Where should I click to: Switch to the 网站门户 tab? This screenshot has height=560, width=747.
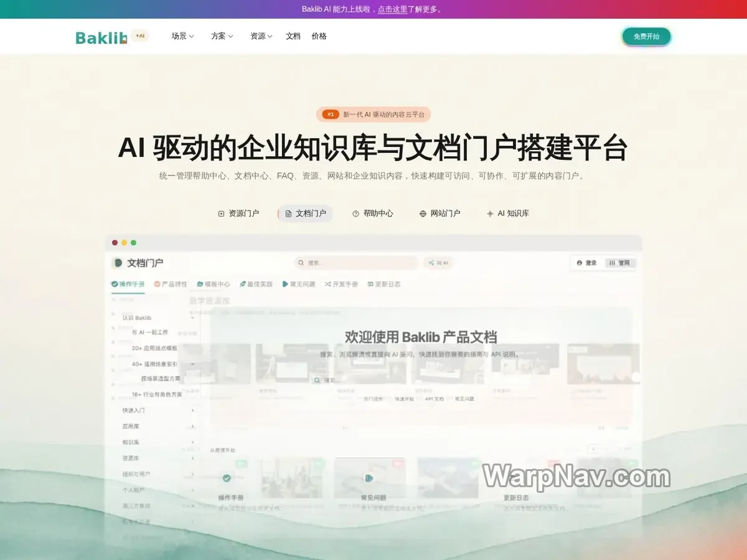440,213
